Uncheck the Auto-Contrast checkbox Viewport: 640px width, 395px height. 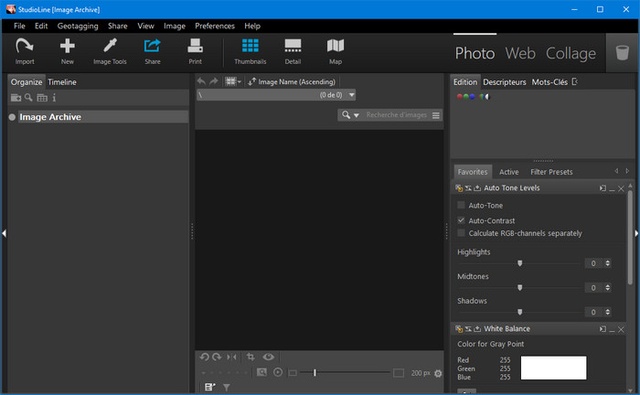point(461,220)
